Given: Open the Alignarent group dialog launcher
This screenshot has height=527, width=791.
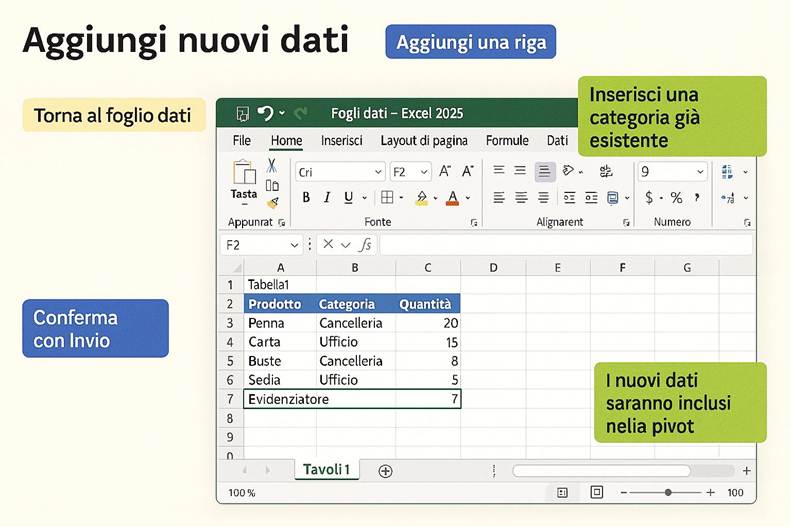Looking at the screenshot, I should pos(626,222).
